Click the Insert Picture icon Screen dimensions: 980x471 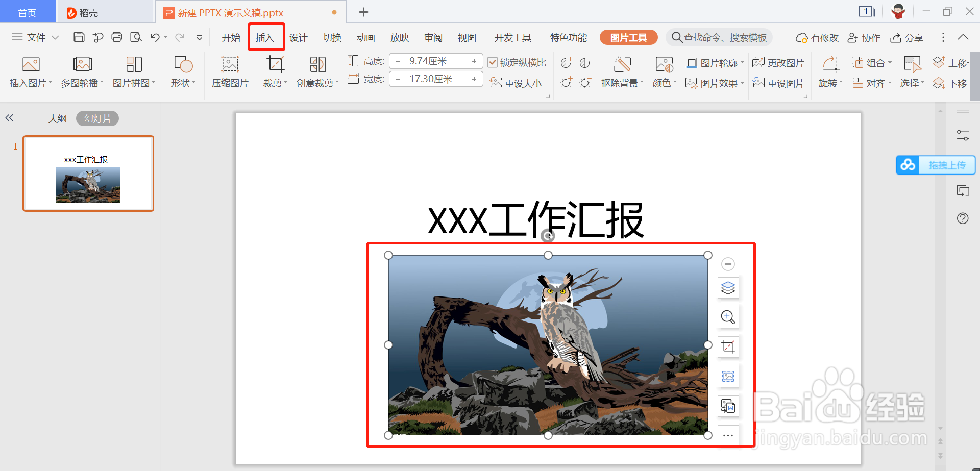(31, 64)
